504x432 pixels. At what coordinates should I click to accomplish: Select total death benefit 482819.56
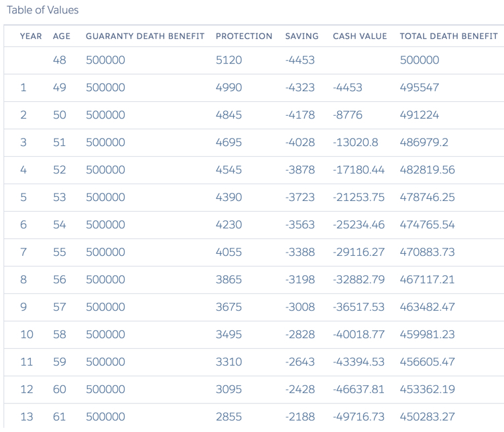[427, 170]
